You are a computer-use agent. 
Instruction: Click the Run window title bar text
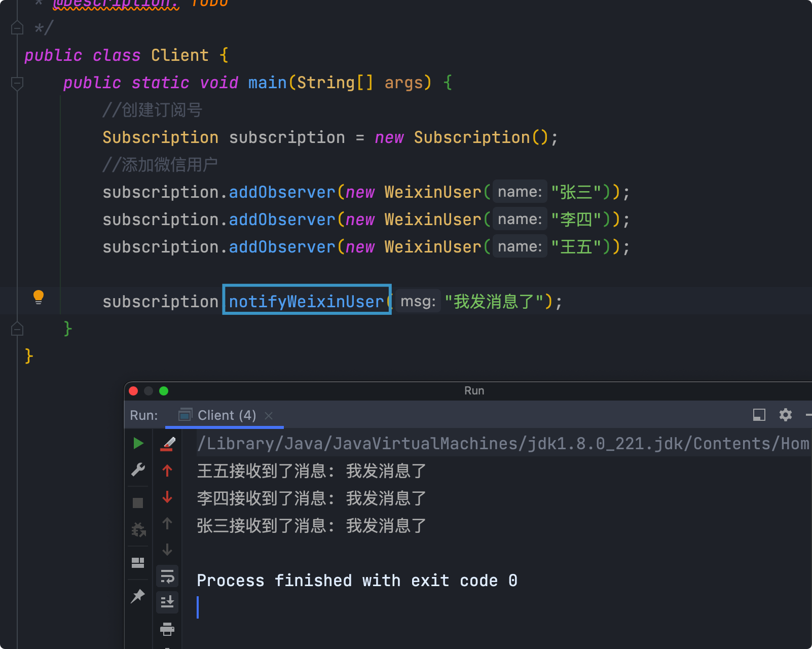[x=474, y=390]
